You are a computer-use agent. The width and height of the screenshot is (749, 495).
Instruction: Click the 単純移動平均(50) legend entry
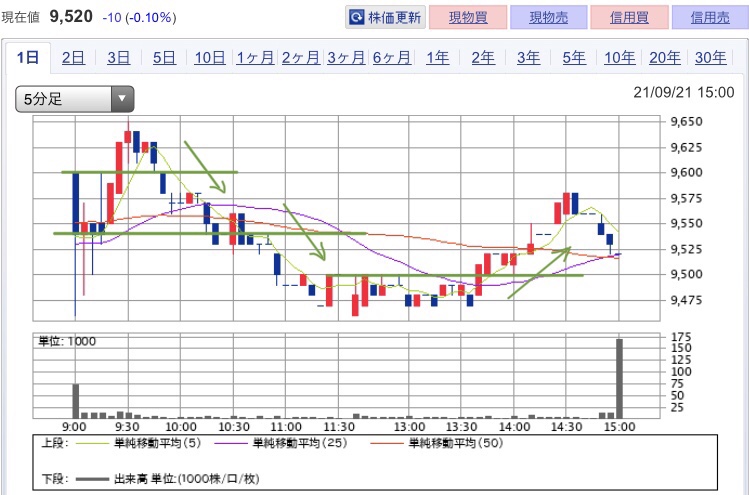click(437, 443)
